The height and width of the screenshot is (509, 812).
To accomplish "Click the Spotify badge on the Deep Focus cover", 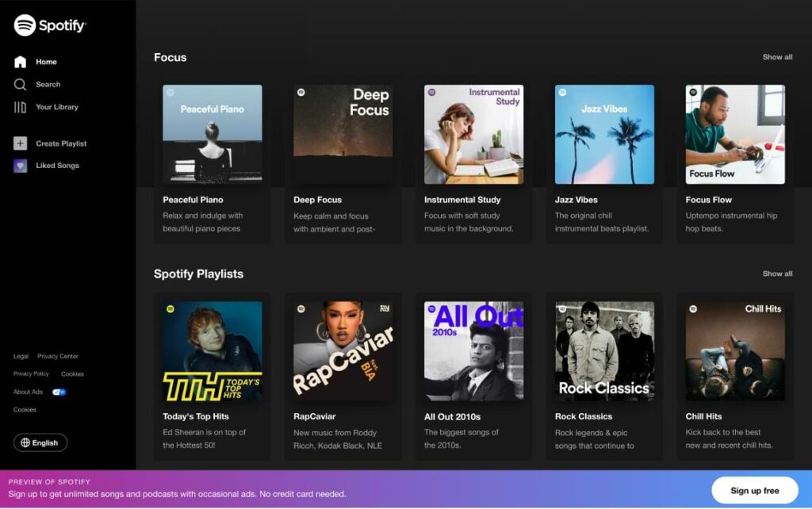I will (x=301, y=94).
